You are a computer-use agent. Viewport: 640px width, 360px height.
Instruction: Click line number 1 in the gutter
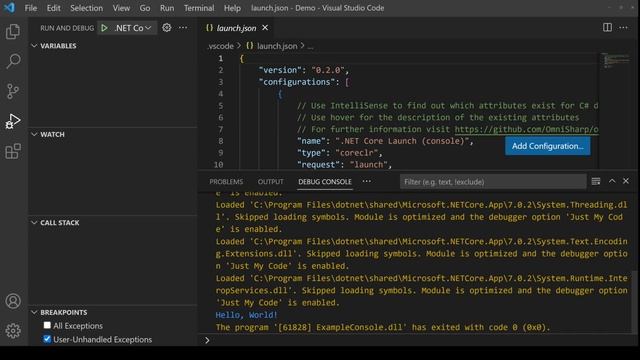(220, 58)
